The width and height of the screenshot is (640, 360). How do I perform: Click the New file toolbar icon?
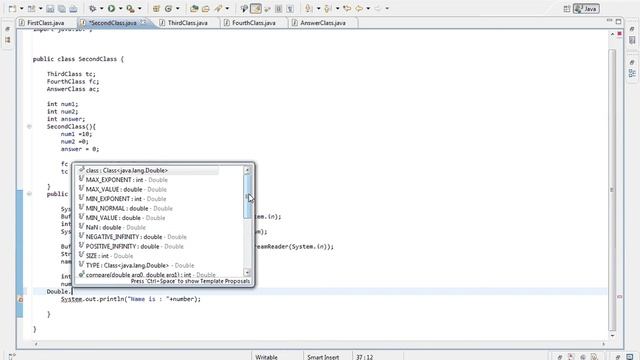[13, 8]
